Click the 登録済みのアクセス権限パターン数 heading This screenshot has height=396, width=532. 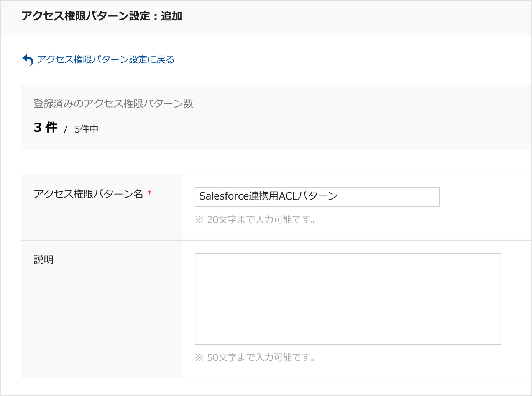coord(113,103)
